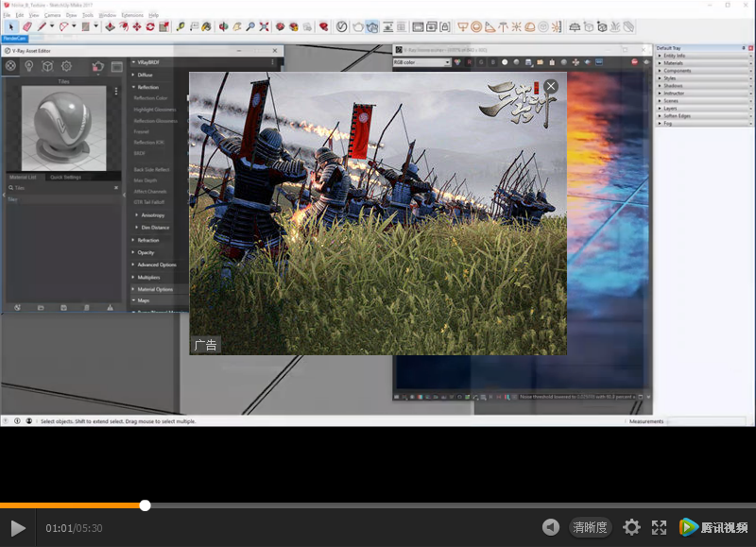Image resolution: width=756 pixels, height=547 pixels.
Task: Expand the Materials tray panel
Action: (x=673, y=63)
